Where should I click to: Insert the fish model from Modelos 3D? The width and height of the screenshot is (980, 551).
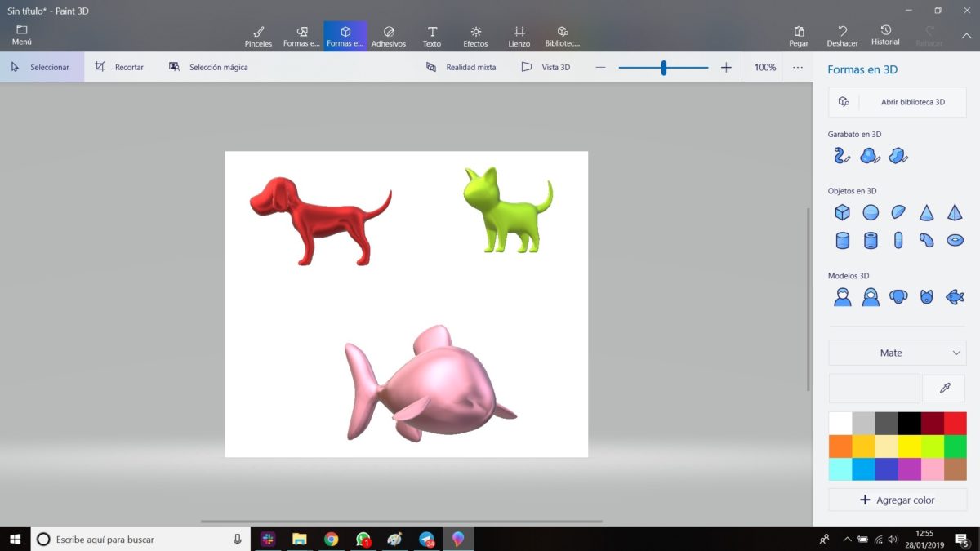954,296
